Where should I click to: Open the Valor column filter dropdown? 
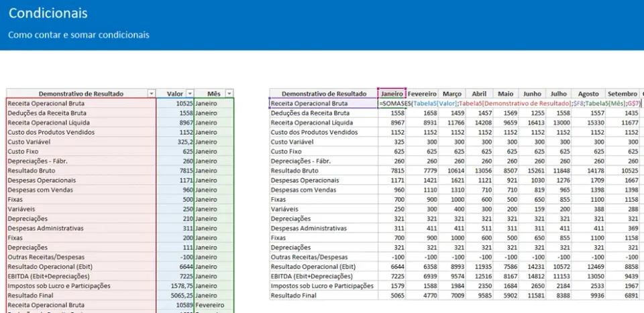coord(190,94)
